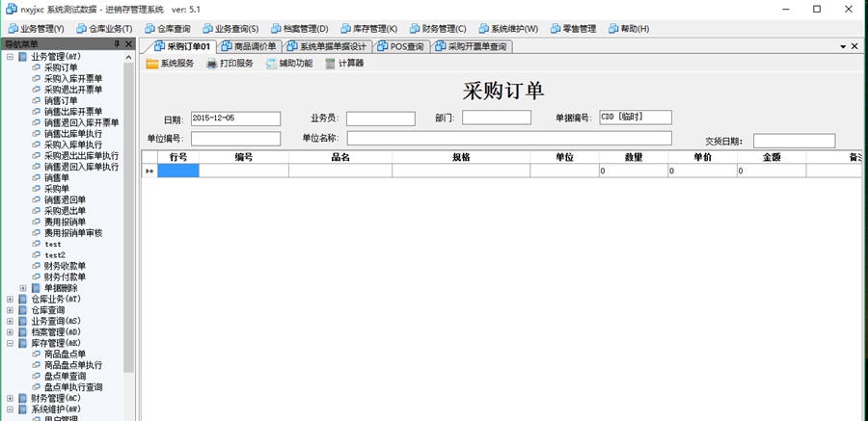Select 销售退回入库开票单 tree item
The height and width of the screenshot is (421, 868).
pos(81,122)
